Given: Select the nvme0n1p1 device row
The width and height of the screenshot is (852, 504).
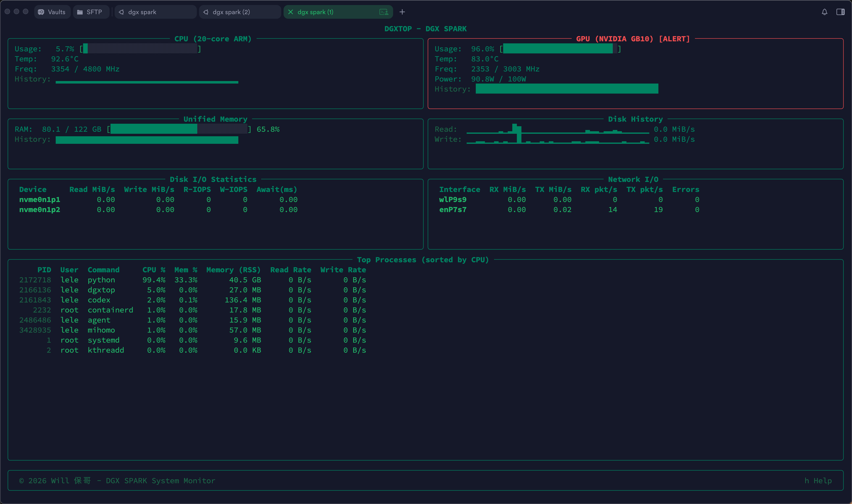Looking at the screenshot, I should [x=158, y=199].
